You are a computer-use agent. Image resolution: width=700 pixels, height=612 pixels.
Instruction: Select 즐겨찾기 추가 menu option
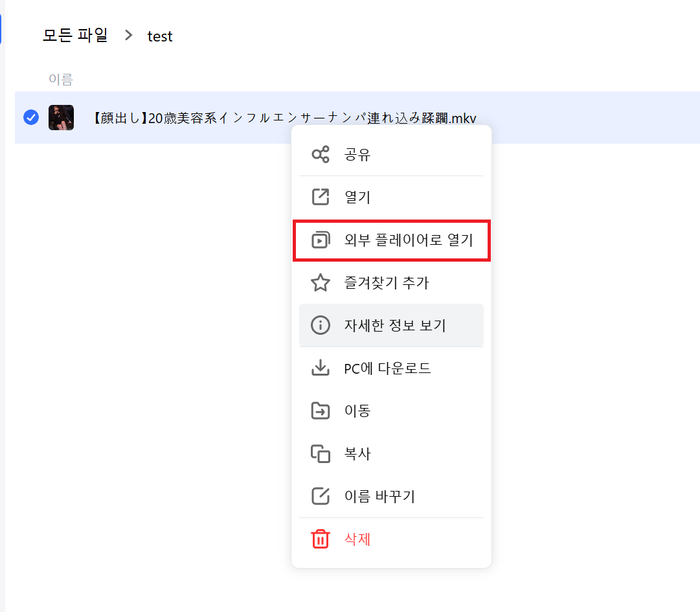[392, 282]
